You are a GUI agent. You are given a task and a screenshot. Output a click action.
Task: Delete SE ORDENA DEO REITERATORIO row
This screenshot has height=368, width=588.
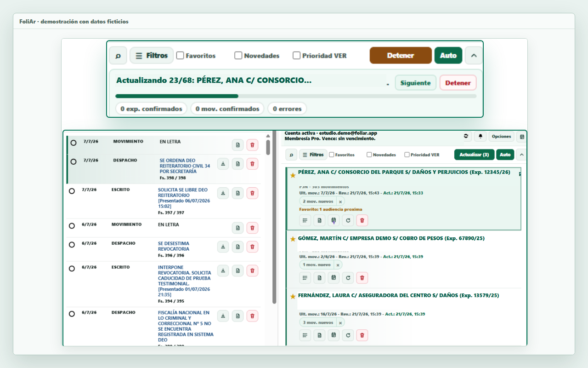click(252, 164)
